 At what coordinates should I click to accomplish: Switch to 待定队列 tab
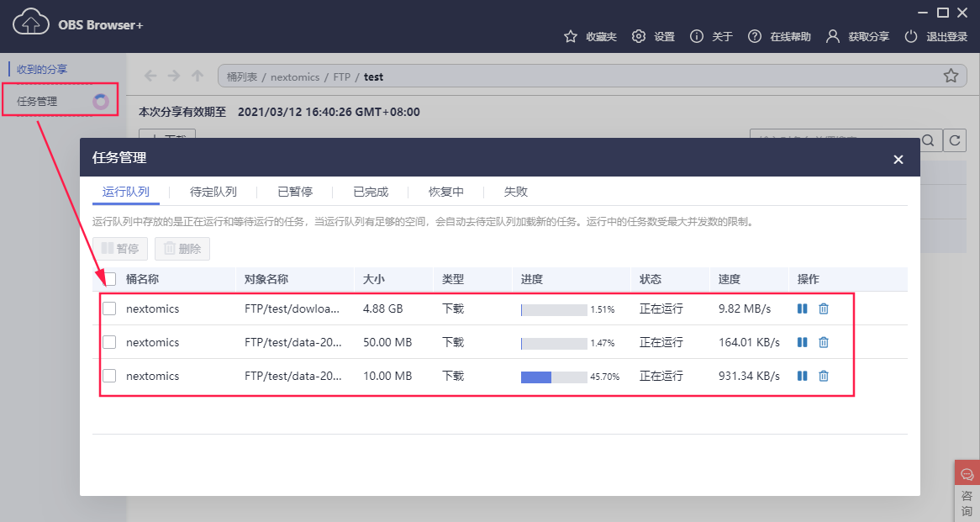tap(213, 192)
